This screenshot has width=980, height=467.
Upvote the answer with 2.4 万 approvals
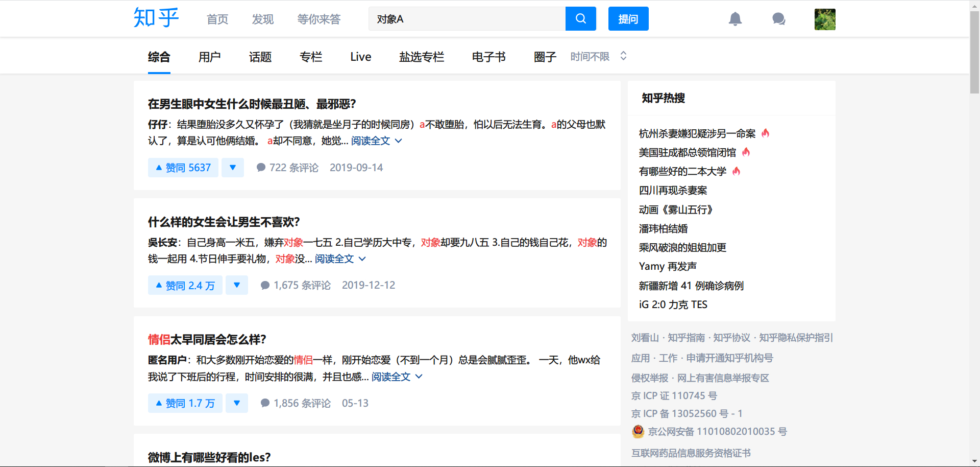pos(185,285)
